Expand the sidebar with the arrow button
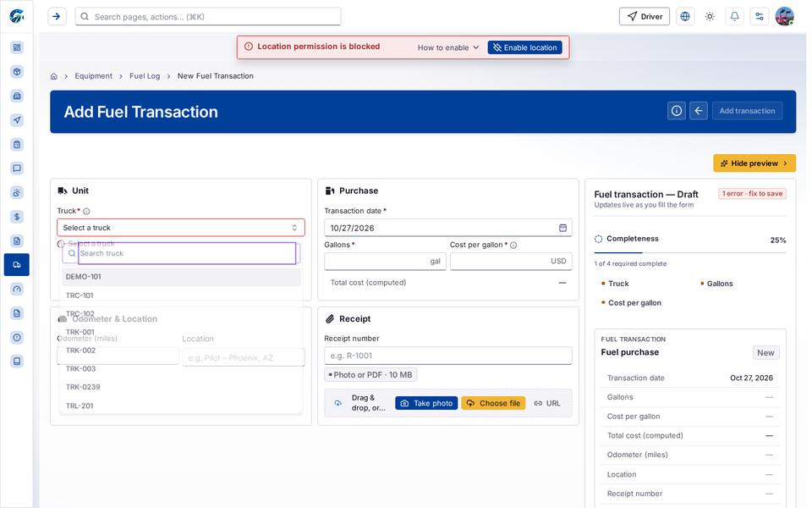The image size is (812, 508). pyautogui.click(x=57, y=17)
